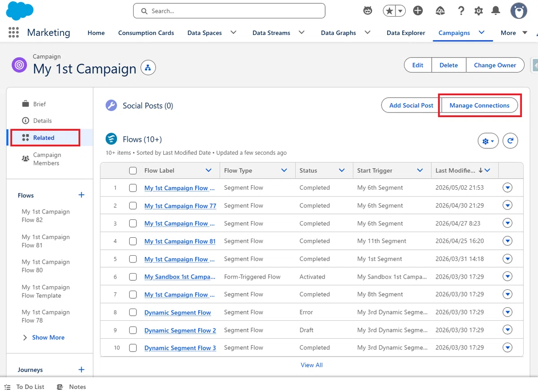
Task: Open the Help question mark icon
Action: [x=461, y=11]
